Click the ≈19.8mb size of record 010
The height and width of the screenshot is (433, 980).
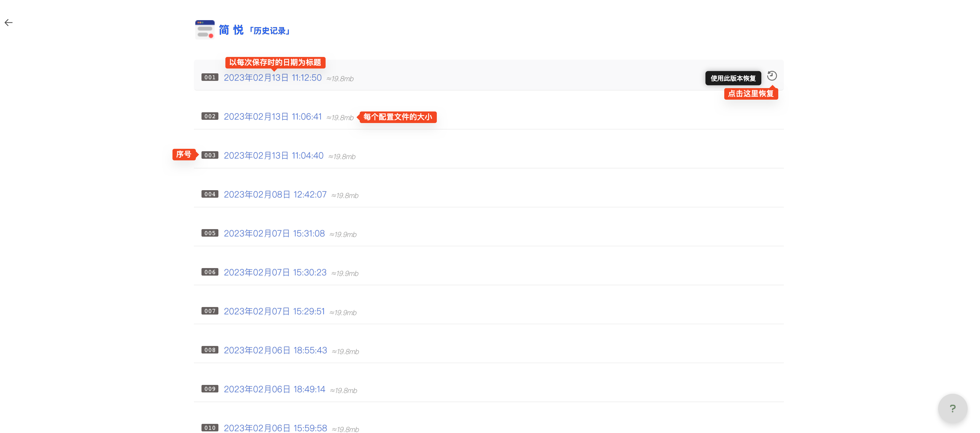tap(345, 429)
